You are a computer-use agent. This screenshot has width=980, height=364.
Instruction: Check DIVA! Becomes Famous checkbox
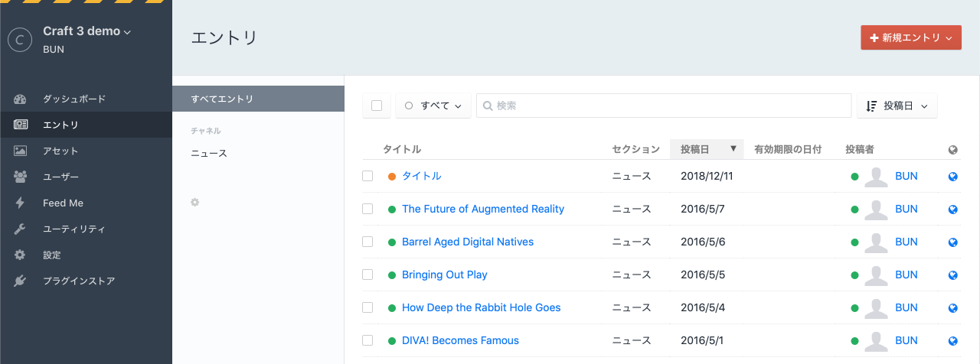pyautogui.click(x=367, y=340)
